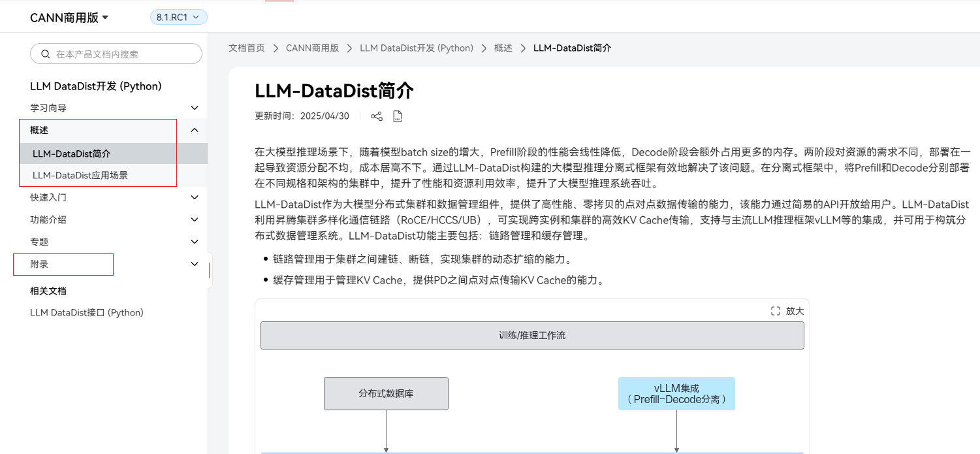Open the 8.1.RC1 version selector
The height and width of the screenshot is (454, 980).
(178, 17)
